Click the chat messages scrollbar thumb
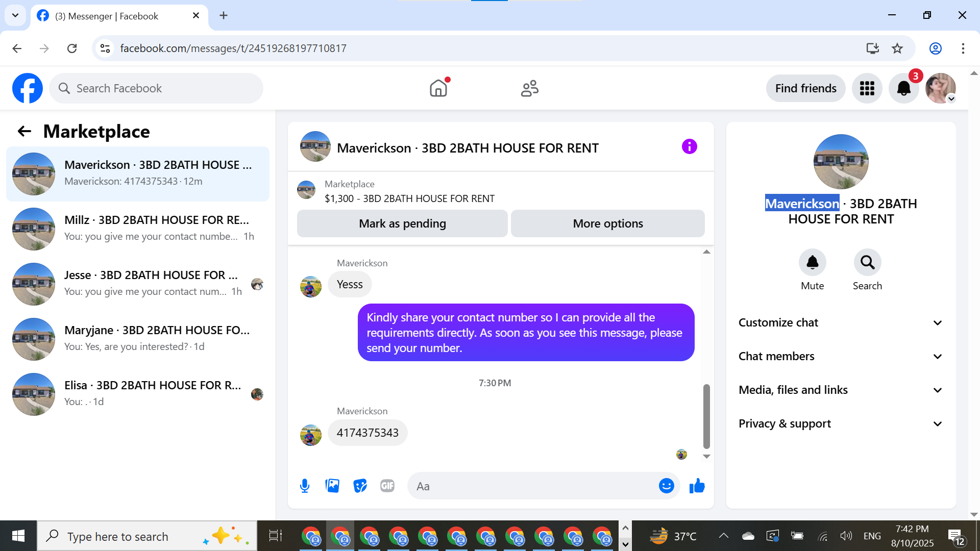The image size is (980, 551). 706,416
